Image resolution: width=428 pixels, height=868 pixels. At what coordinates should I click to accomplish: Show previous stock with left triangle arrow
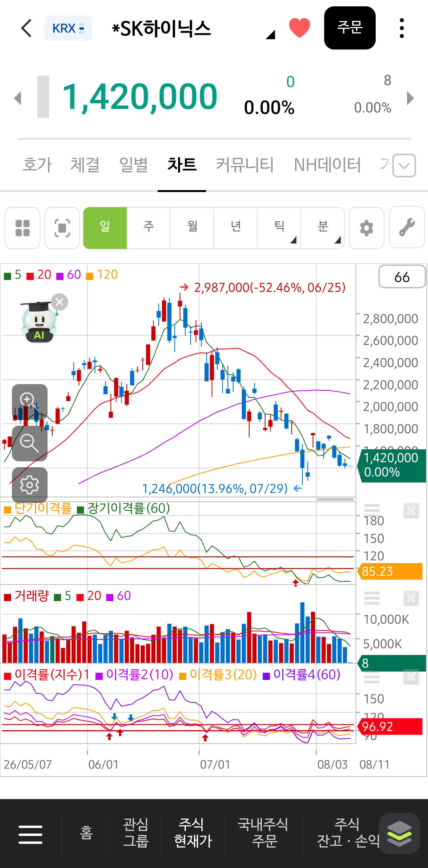[x=17, y=98]
